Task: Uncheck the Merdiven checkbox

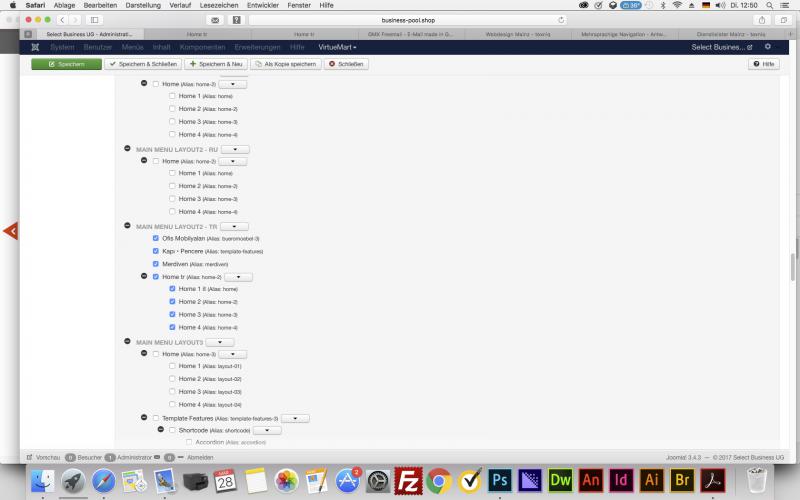Action: pos(156,264)
